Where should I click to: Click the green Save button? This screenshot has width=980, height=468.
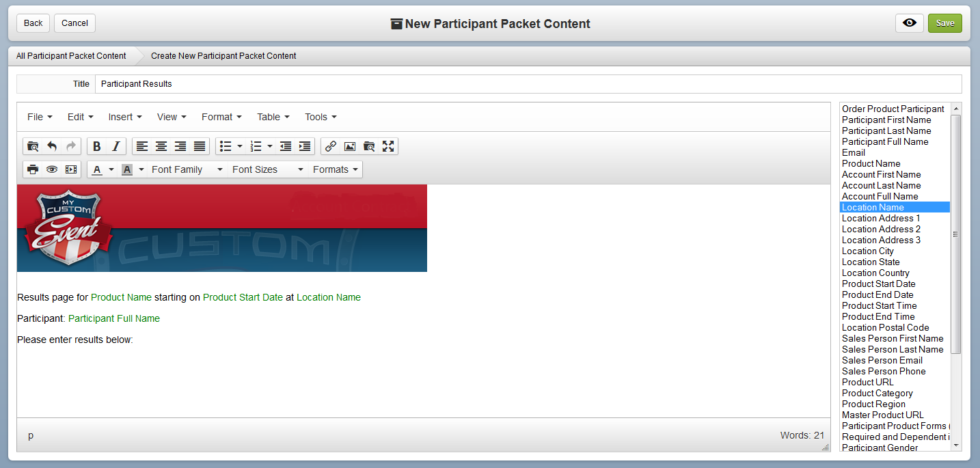tap(945, 23)
